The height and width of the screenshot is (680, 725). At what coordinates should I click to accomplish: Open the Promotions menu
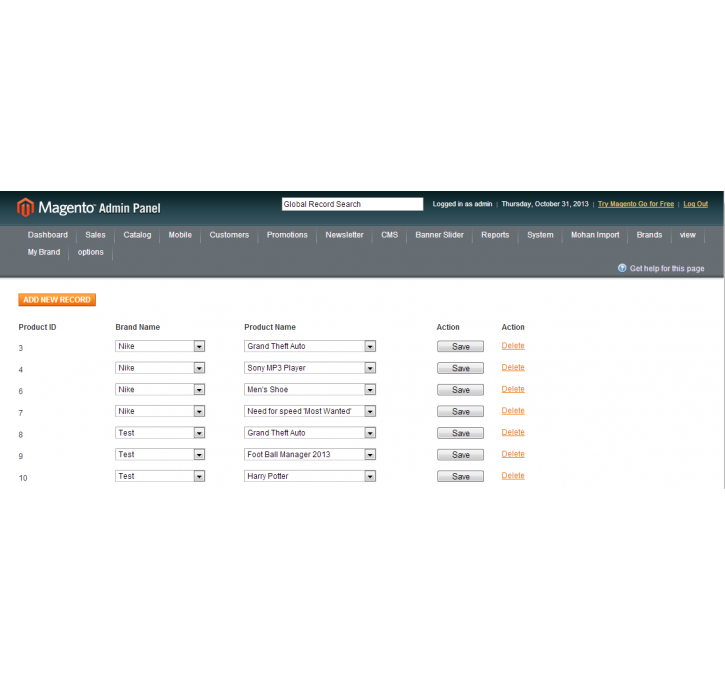coord(287,235)
